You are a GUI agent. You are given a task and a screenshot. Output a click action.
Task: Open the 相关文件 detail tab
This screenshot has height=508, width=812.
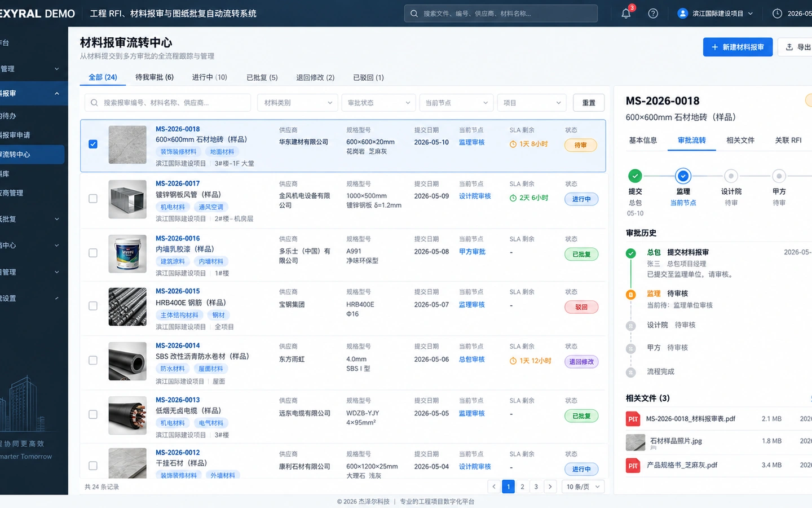[x=740, y=140]
